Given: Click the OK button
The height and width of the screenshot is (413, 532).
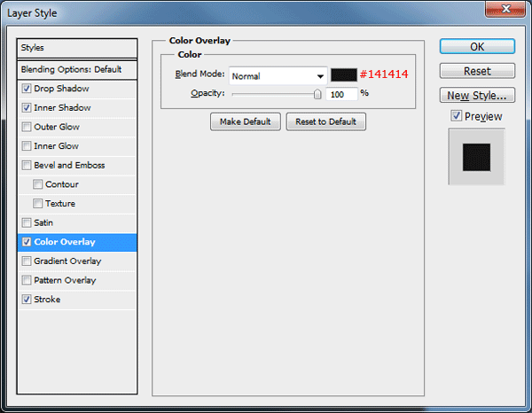Looking at the screenshot, I should (x=477, y=46).
